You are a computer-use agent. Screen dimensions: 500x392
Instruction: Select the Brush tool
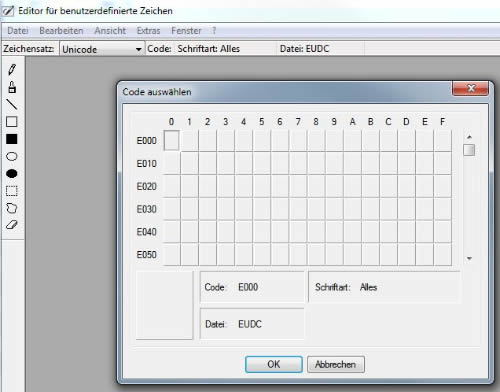click(x=12, y=87)
